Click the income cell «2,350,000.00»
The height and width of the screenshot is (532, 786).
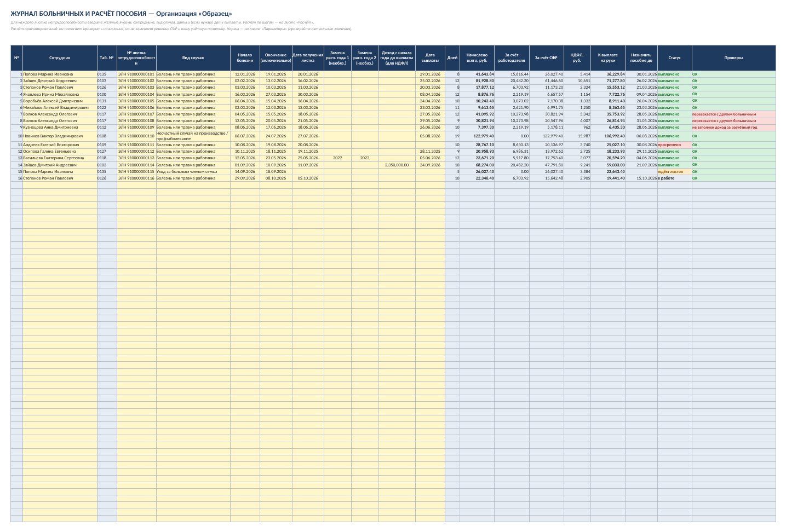point(397,165)
